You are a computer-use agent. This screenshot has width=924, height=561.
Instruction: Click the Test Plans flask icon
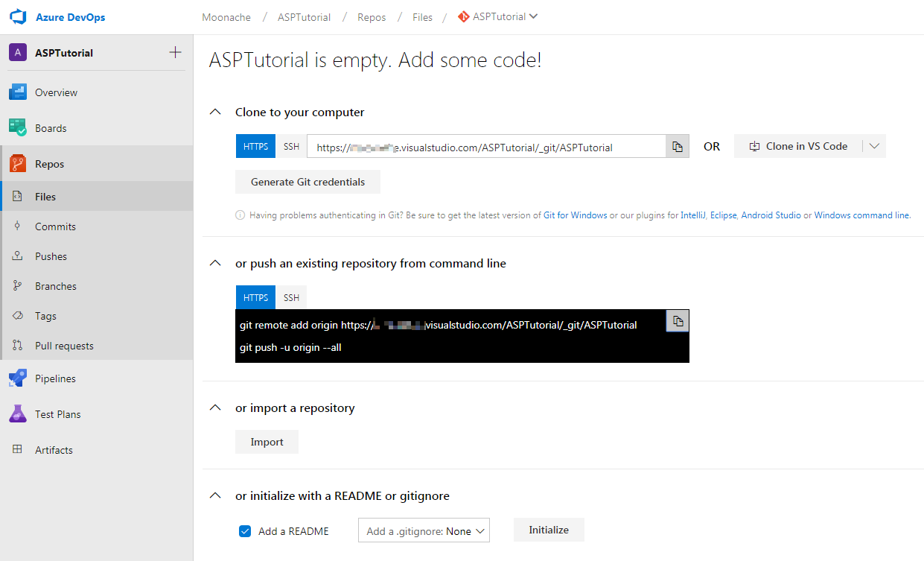pos(18,414)
